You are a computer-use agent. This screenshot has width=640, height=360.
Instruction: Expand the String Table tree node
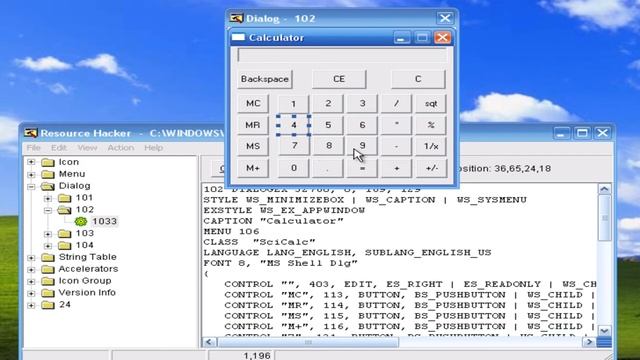[x=31, y=258]
